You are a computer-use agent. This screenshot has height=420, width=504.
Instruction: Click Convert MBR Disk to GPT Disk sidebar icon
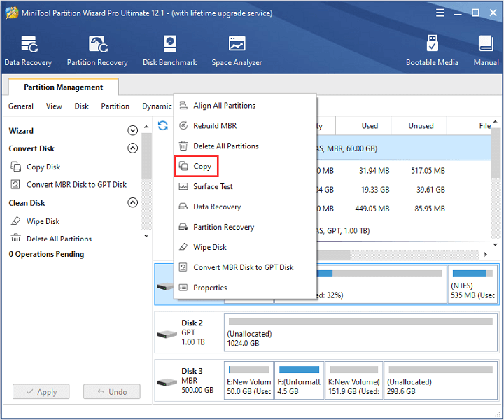click(15, 184)
